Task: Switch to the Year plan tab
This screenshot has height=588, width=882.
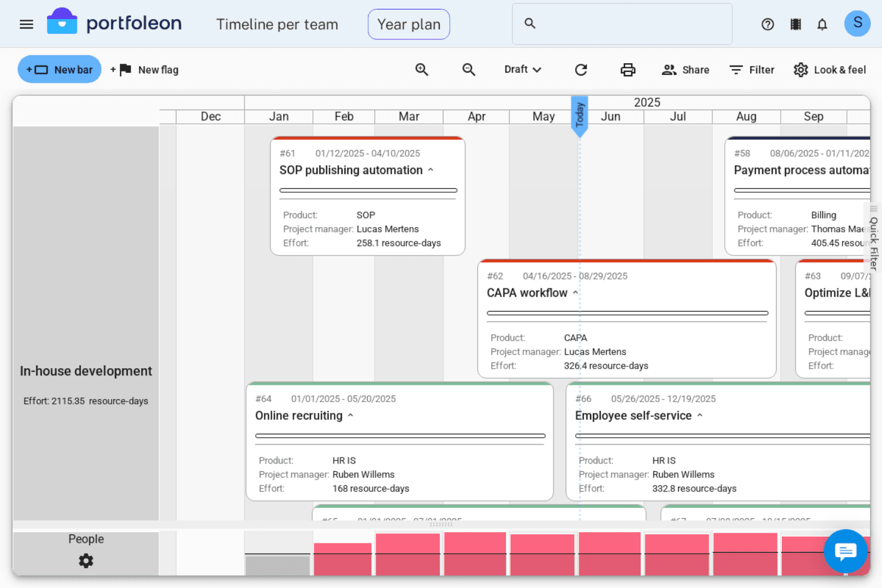Action: (x=409, y=24)
